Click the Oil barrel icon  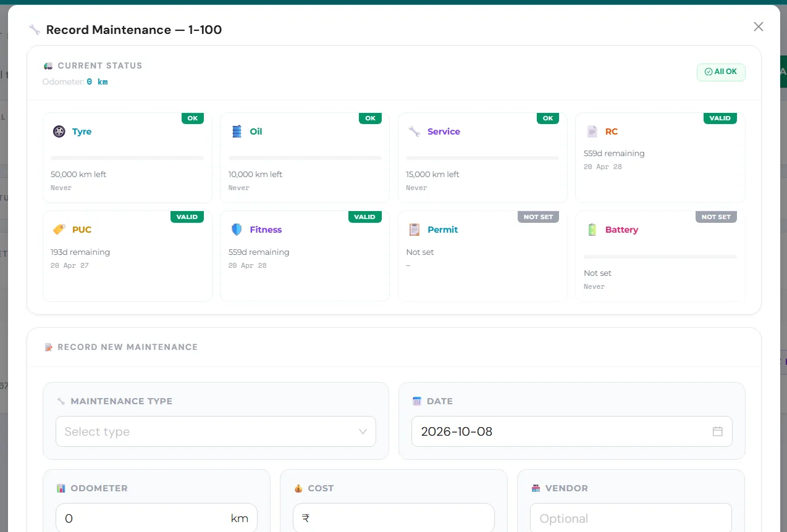pos(237,131)
